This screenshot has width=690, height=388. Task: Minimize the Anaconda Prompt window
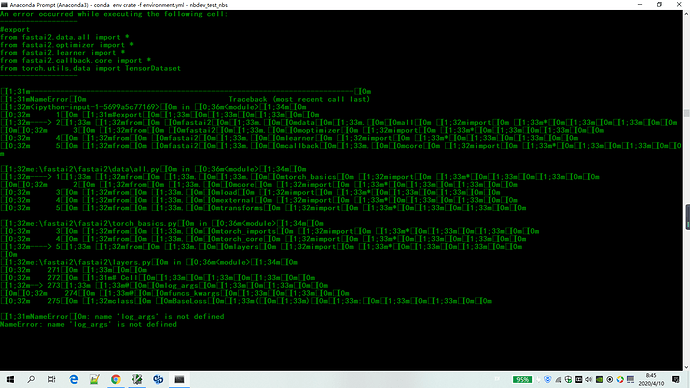pyautogui.click(x=640, y=4)
